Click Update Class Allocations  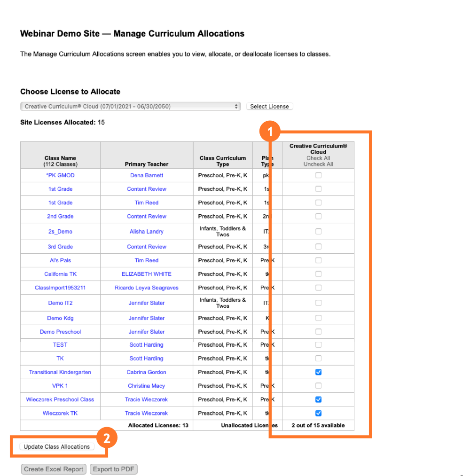tap(56, 446)
